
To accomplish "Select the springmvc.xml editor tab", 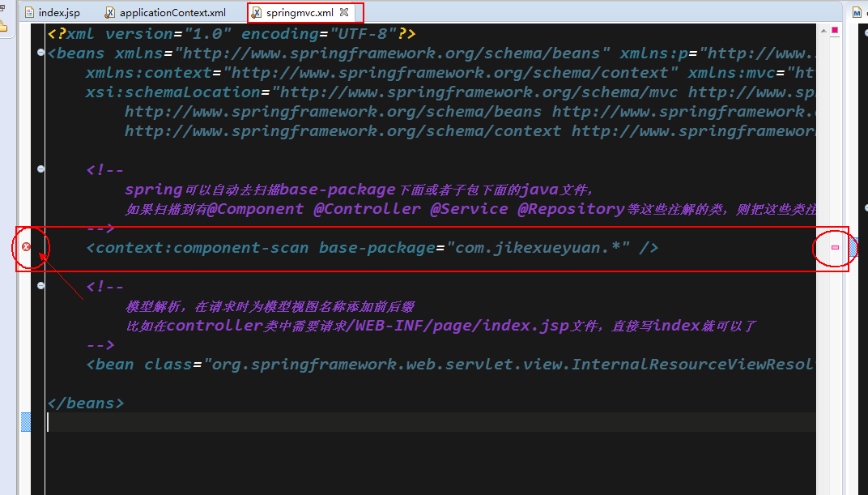I will (x=300, y=12).
